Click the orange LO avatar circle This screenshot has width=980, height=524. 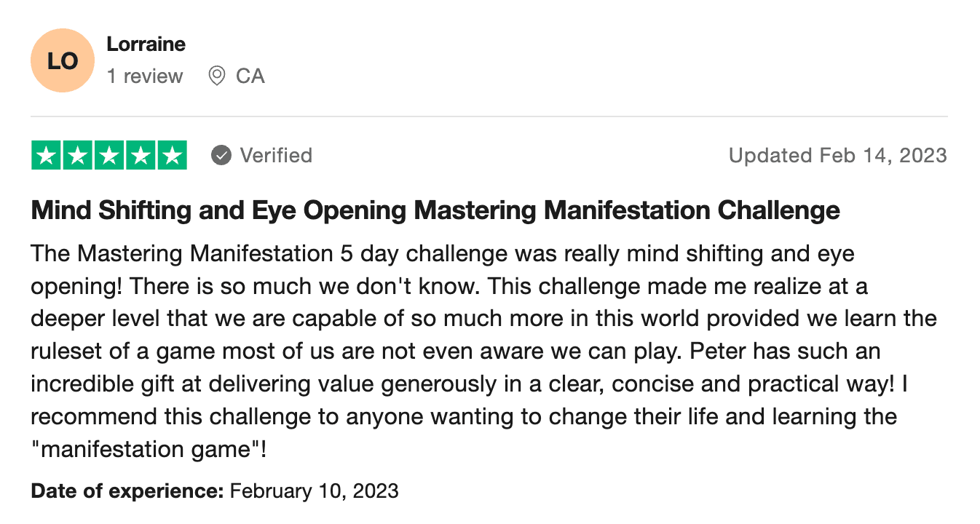63,60
